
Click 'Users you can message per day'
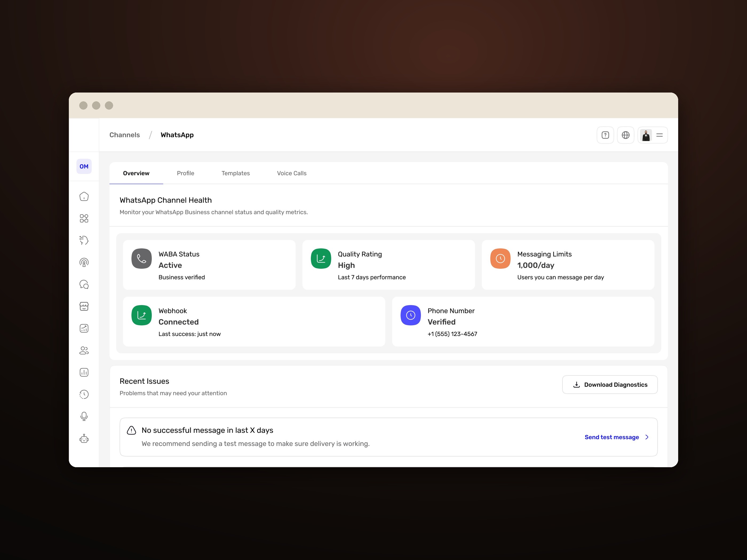click(561, 277)
